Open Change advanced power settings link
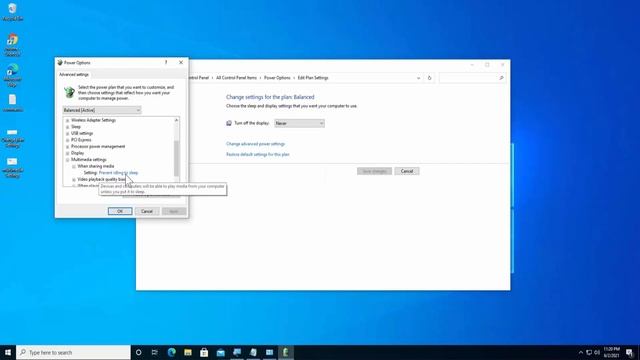Image resolution: width=640 pixels, height=360 pixels. point(256,144)
